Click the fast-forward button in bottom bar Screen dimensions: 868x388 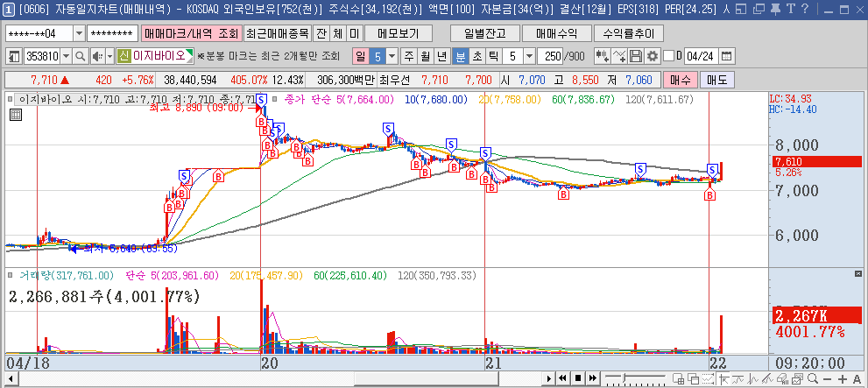pyautogui.click(x=593, y=378)
